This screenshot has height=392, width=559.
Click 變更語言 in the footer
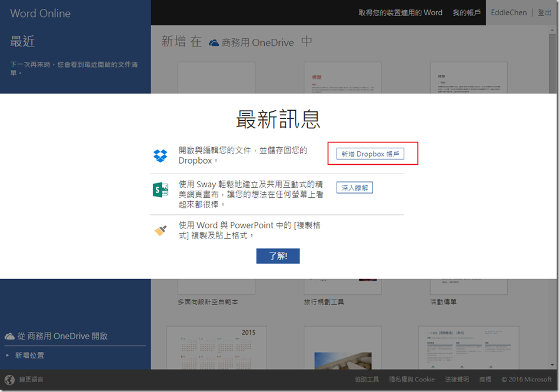point(31,380)
